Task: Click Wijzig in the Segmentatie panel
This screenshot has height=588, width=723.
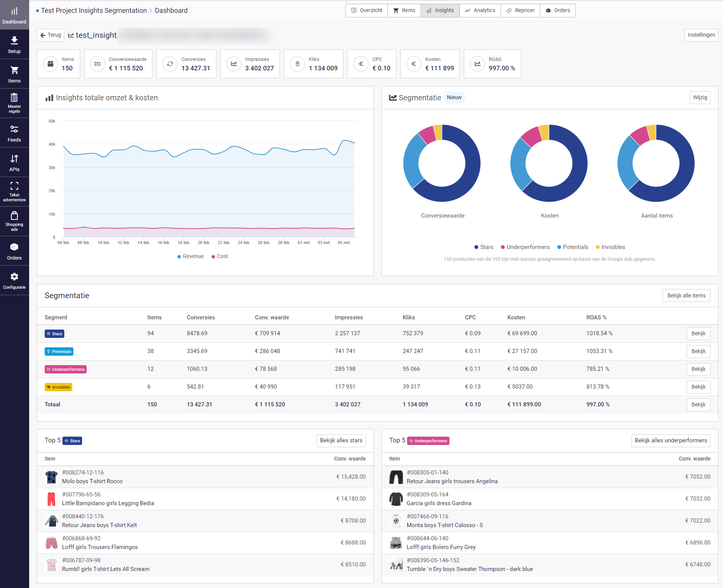Action: click(x=700, y=98)
